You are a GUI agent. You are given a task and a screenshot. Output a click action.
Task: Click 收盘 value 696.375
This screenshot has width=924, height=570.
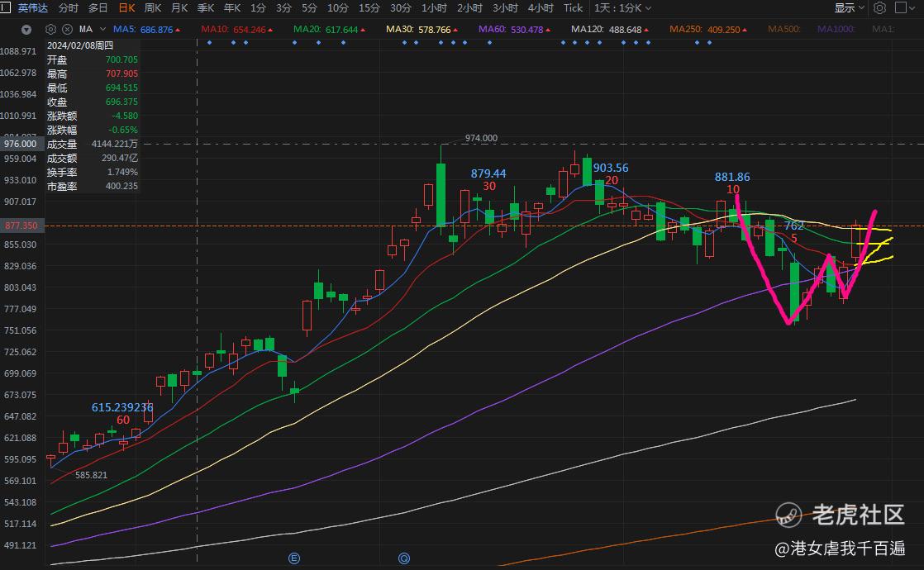tap(121, 102)
